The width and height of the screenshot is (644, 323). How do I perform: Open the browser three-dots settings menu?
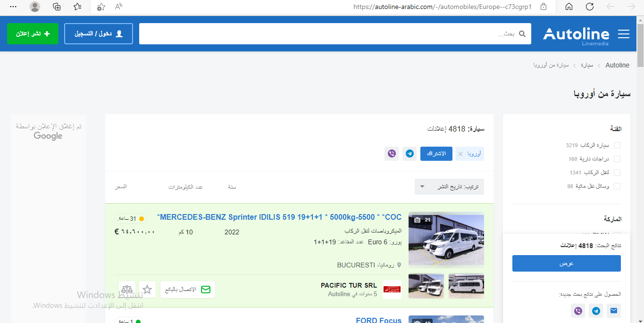[x=13, y=7]
